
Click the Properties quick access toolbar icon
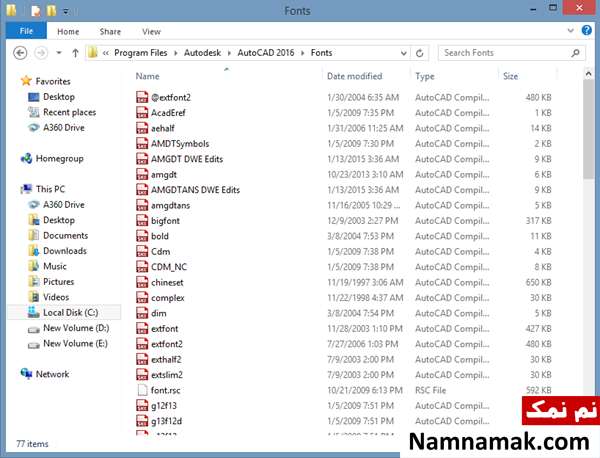pos(36,11)
